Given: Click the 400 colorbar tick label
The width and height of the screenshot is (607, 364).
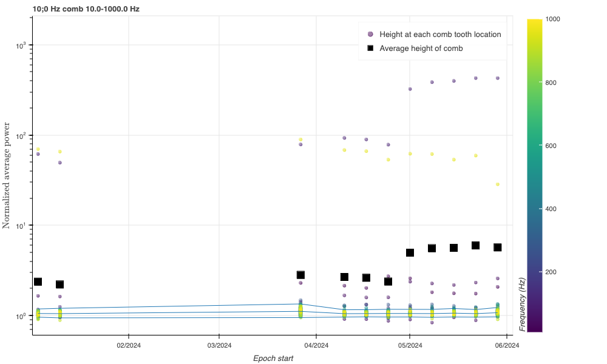Looking at the screenshot, I should 551,209.
